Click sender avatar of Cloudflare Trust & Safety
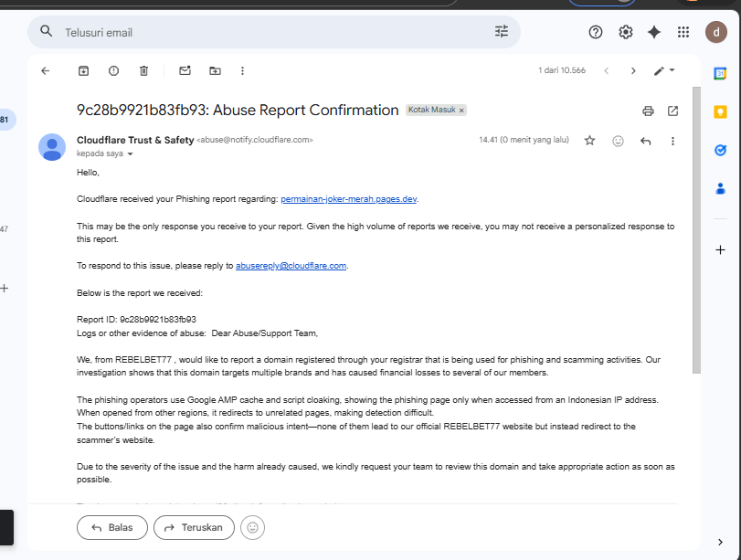The height and width of the screenshot is (560, 741). click(52, 147)
